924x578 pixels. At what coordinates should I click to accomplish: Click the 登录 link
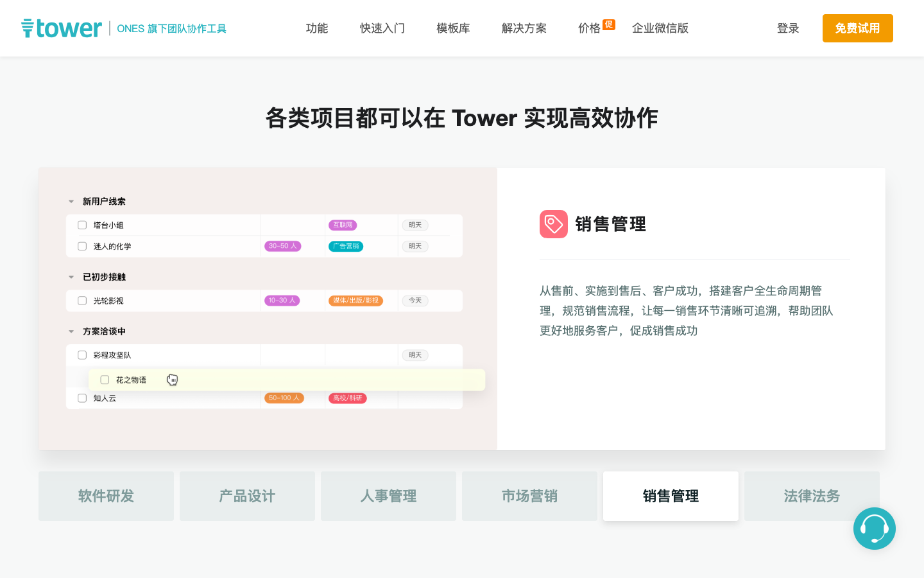(788, 28)
